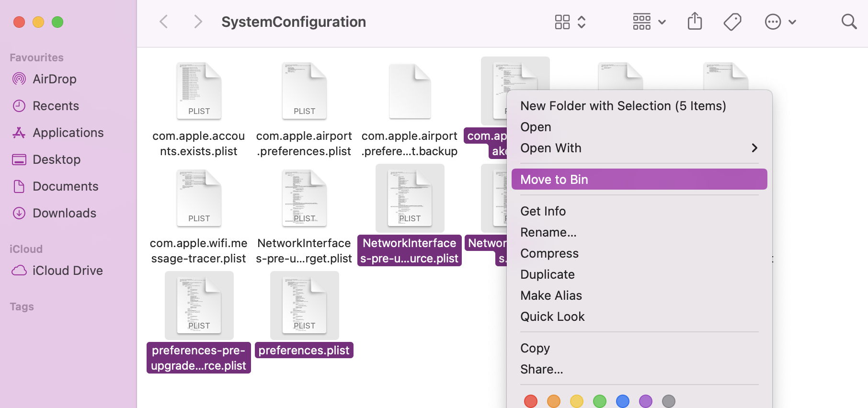Click the Edit Tags toolbar icon
Viewport: 868px width, 408px height.
click(x=732, y=22)
